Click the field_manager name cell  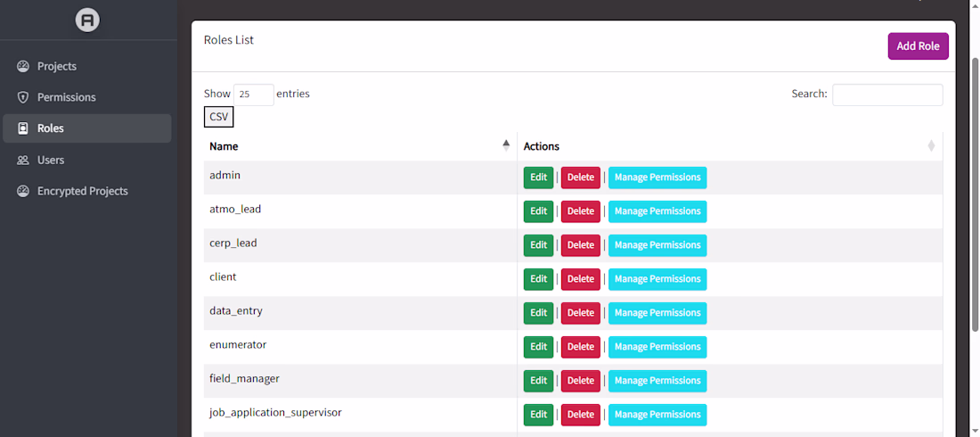click(x=360, y=380)
